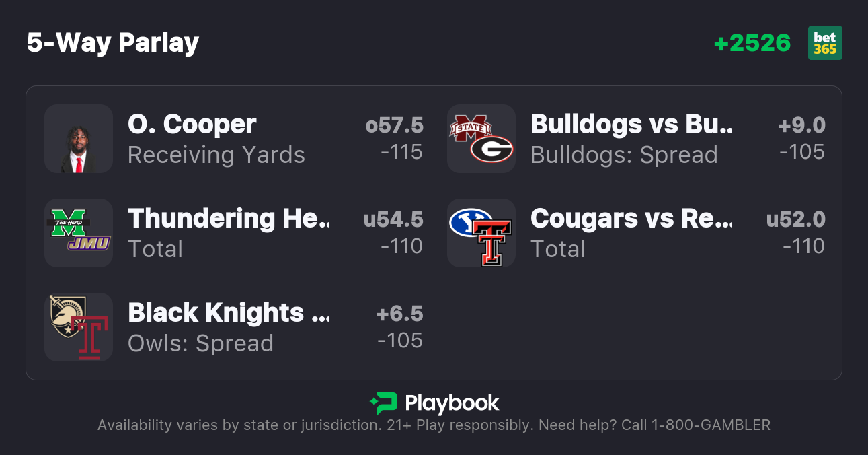
Task: Click the +9.0 spread value
Action: click(801, 125)
